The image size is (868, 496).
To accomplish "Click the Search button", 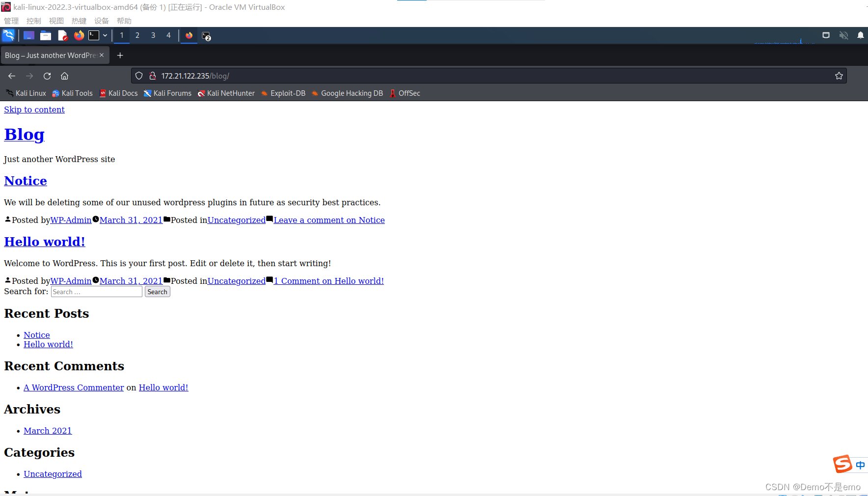I will [158, 292].
